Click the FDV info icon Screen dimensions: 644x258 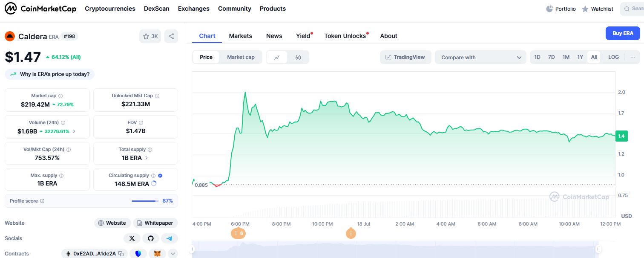[141, 123]
